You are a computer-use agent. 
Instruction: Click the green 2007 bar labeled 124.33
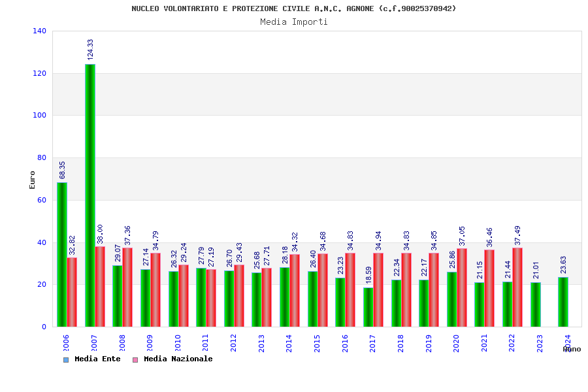pyautogui.click(x=90, y=195)
